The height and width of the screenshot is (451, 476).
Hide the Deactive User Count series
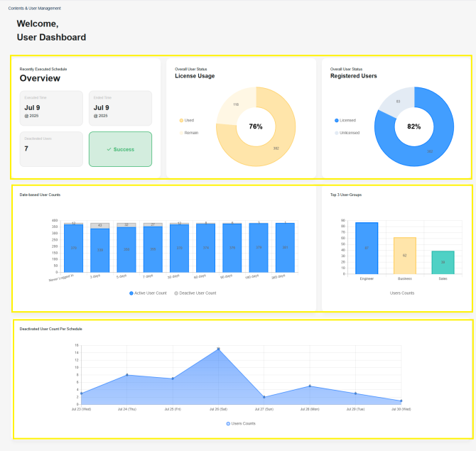[195, 293]
